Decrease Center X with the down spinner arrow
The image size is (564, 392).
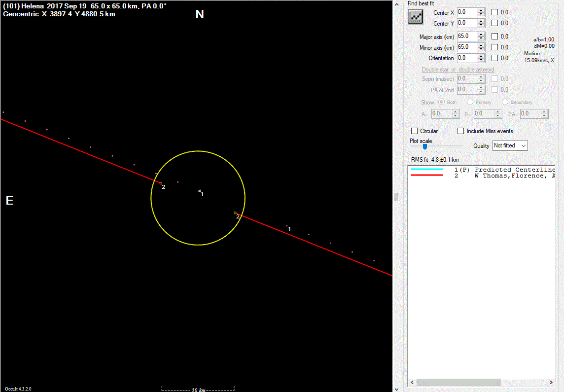(481, 14)
